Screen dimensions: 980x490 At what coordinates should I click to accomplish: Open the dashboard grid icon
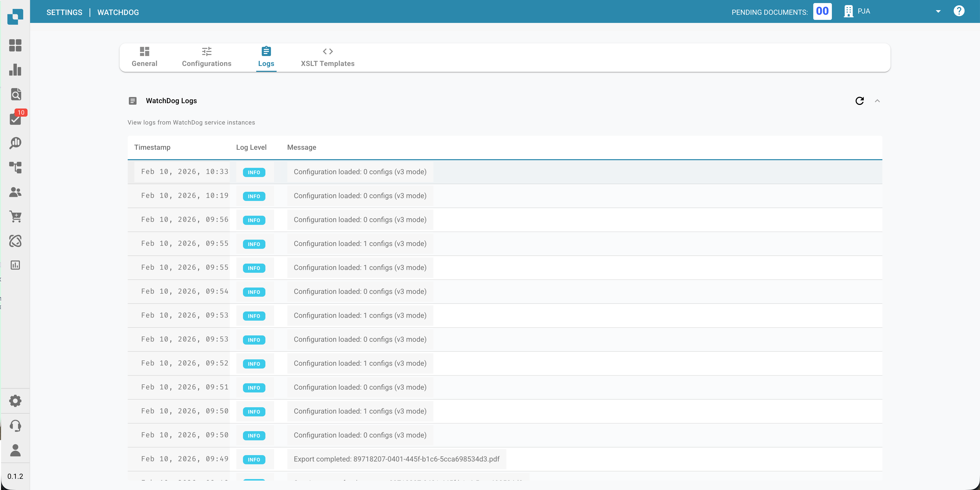[15, 46]
